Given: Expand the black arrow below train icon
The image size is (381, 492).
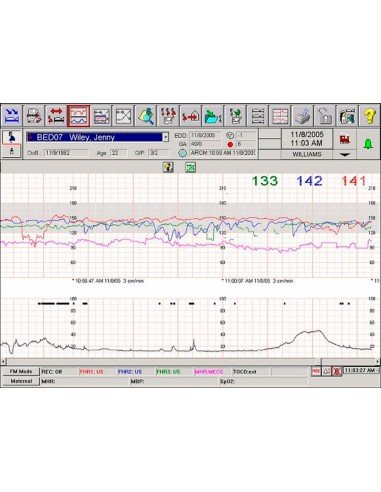Looking at the screenshot, I should 345,154.
